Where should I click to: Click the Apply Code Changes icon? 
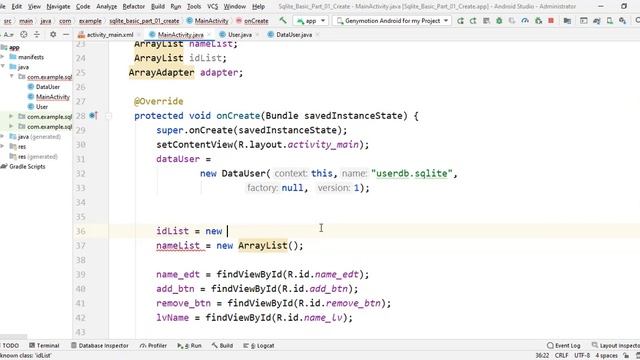click(x=486, y=21)
